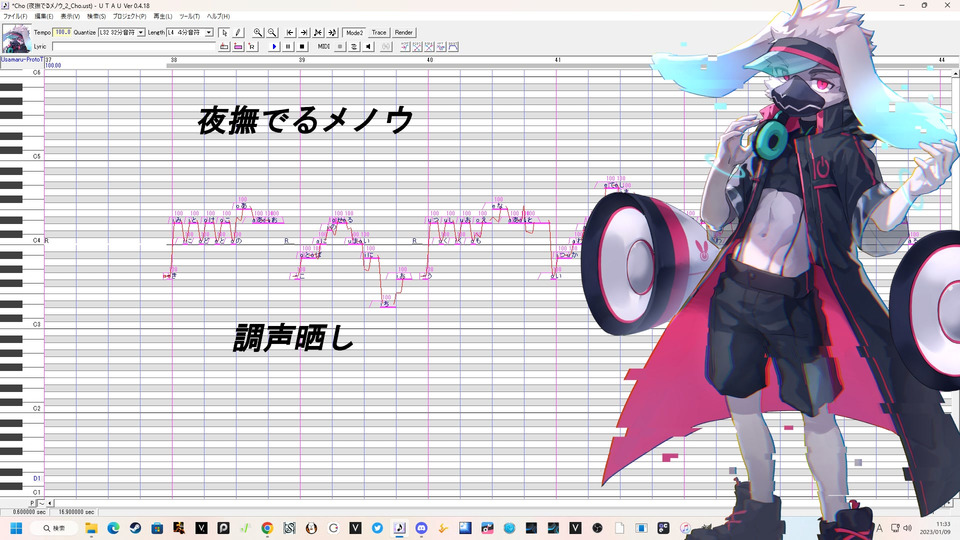960x540 pixels.
Task: Click the Lyric input field
Action: tap(133, 47)
